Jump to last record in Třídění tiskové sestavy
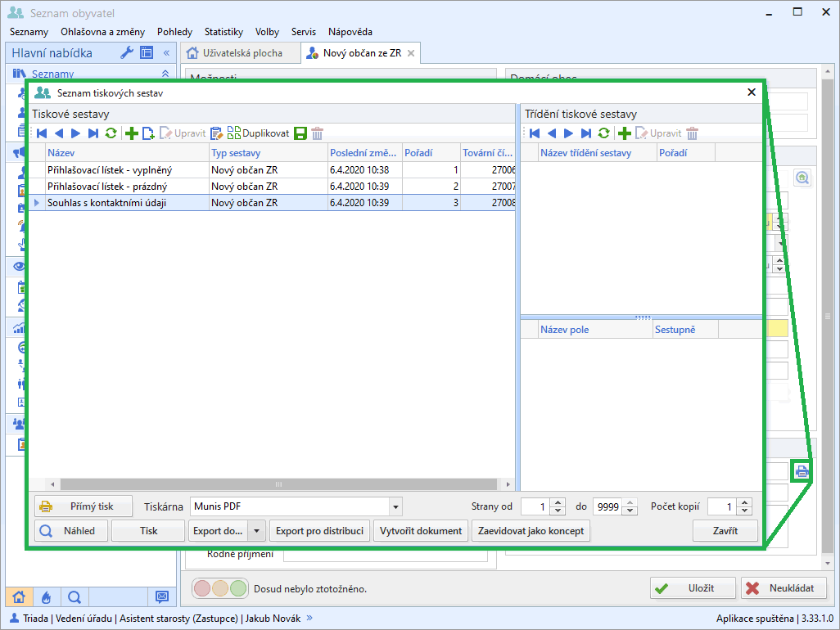The height and width of the screenshot is (630, 840). (x=586, y=133)
